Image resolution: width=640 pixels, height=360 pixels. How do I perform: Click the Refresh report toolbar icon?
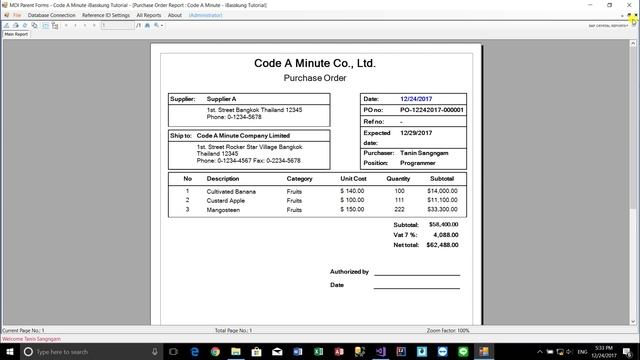[25, 25]
